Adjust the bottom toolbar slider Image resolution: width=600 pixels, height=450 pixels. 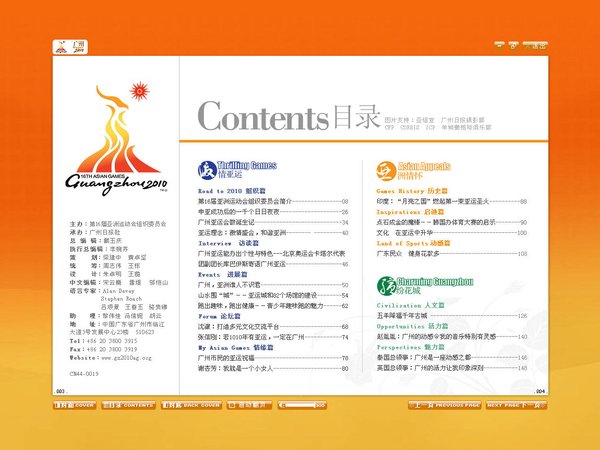[302, 405]
